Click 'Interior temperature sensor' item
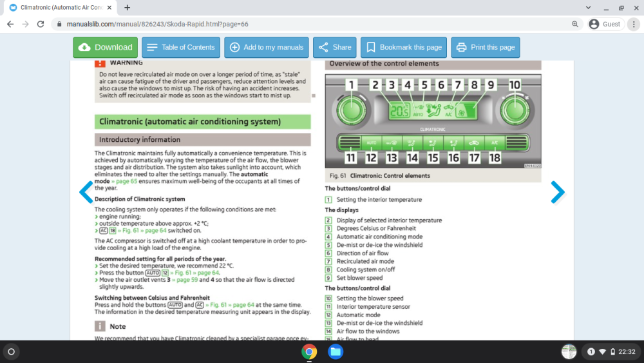Screen dimensions: 644x363 click(x=374, y=307)
